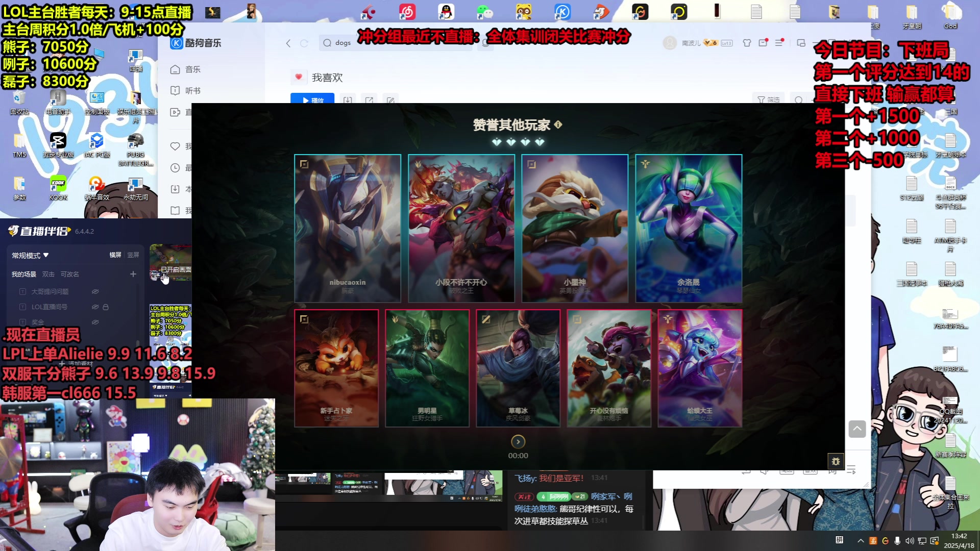This screenshot has width=980, height=551.
Task: Open the PUBG BATTLEGROUNDS desktop icon
Action: click(135, 149)
